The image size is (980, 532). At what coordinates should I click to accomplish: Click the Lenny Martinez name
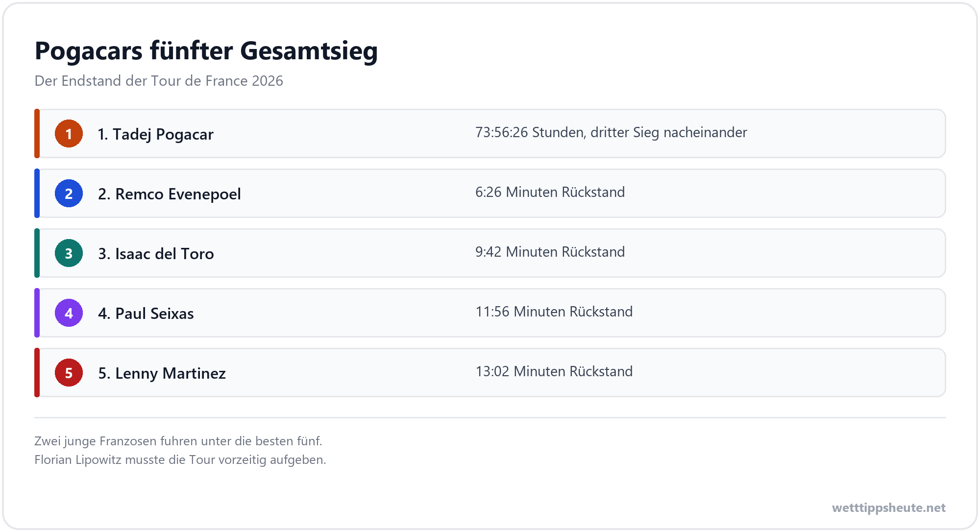[162, 373]
